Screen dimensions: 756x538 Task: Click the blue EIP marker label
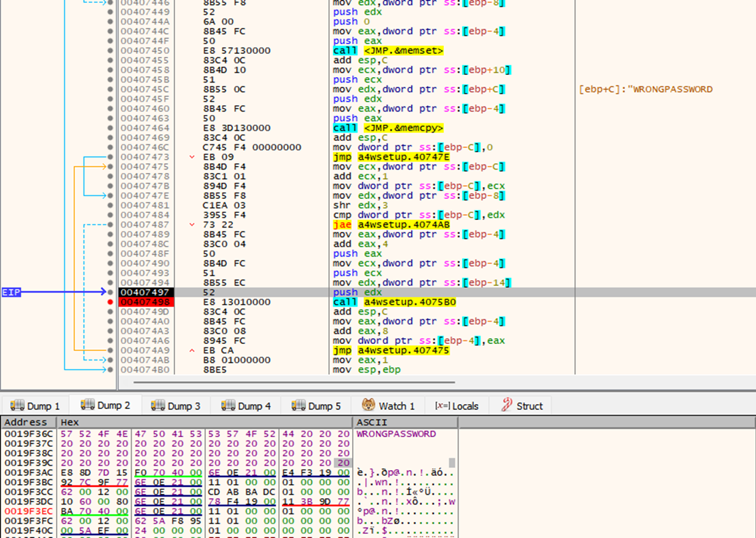(11, 292)
